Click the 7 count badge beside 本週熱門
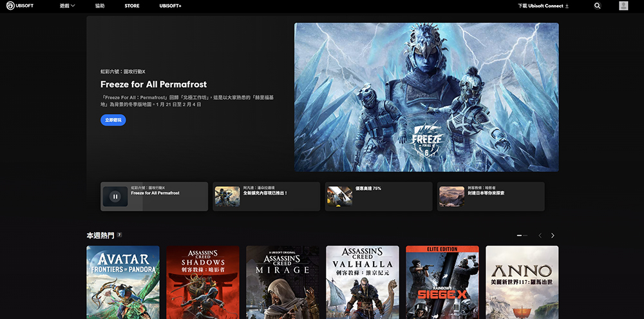 (x=120, y=235)
